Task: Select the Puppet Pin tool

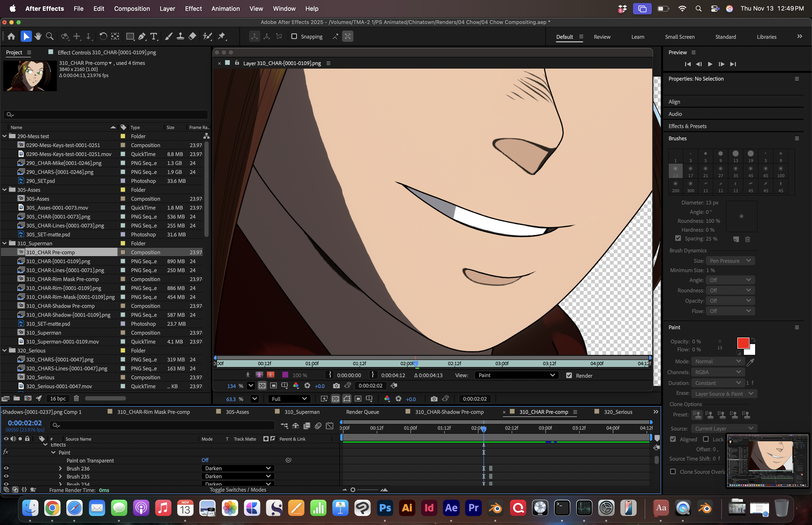Action: [222, 36]
